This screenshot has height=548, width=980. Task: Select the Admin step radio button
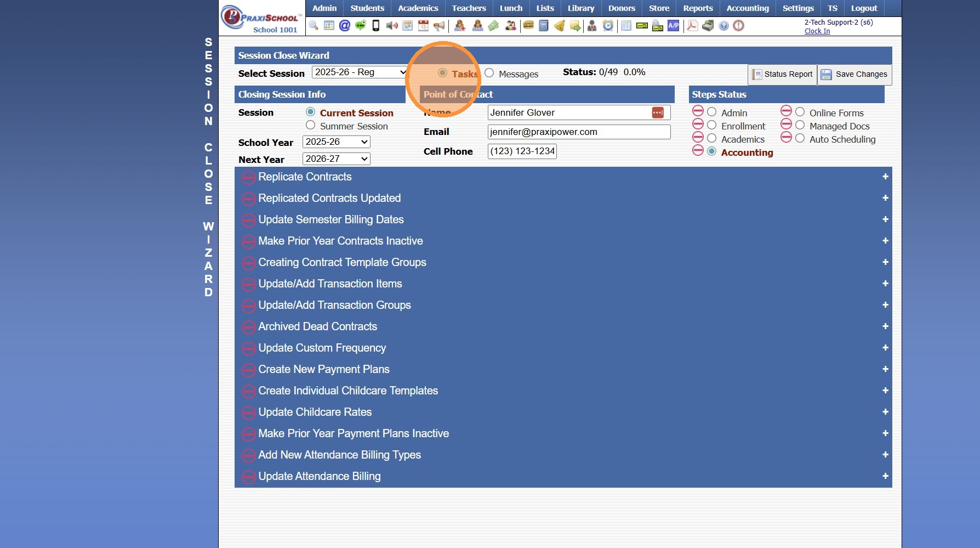pos(712,111)
